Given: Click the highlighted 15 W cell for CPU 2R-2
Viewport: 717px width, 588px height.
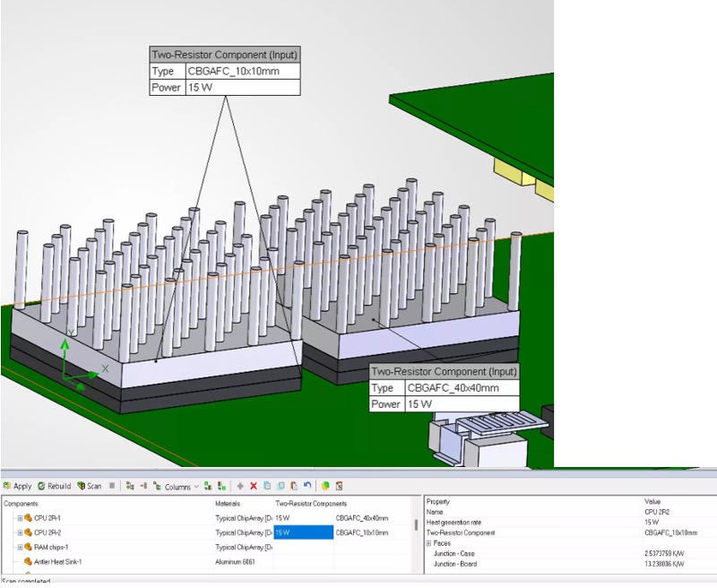Looking at the screenshot, I should point(304,532).
